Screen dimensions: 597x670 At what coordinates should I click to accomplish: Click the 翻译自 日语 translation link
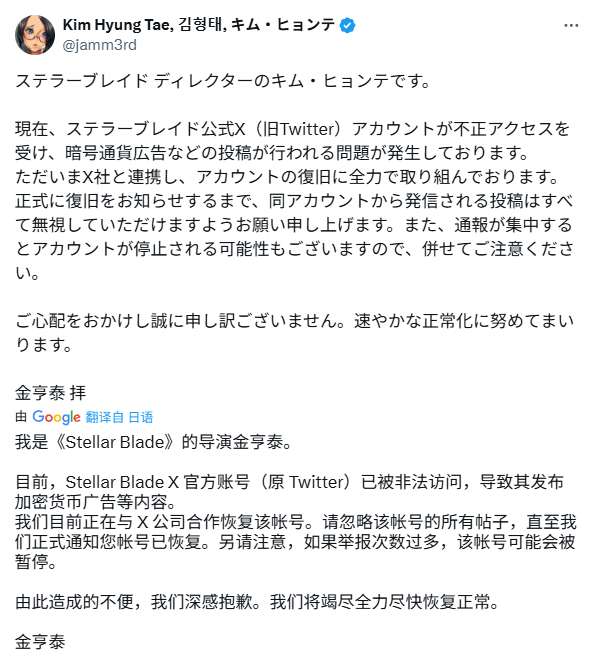[119, 417]
